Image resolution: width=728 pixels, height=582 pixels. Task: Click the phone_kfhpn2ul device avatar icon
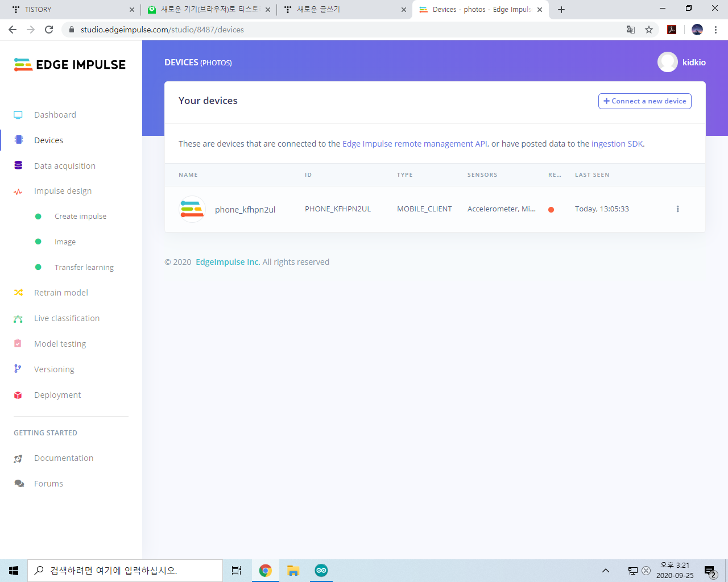[192, 209]
